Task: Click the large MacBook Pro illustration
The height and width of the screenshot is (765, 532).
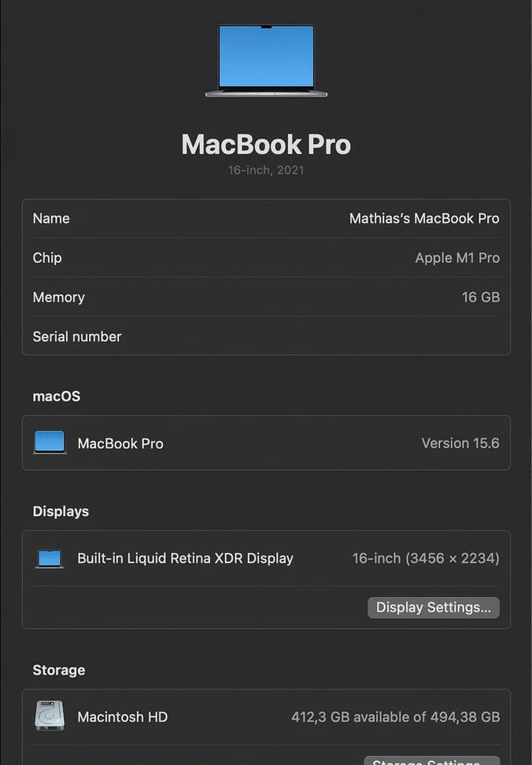Action: click(x=266, y=61)
